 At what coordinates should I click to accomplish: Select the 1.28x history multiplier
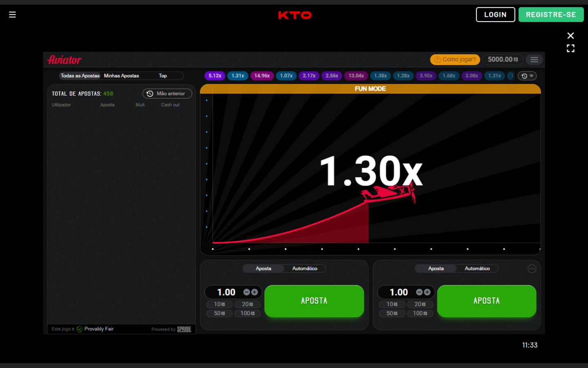pos(403,76)
